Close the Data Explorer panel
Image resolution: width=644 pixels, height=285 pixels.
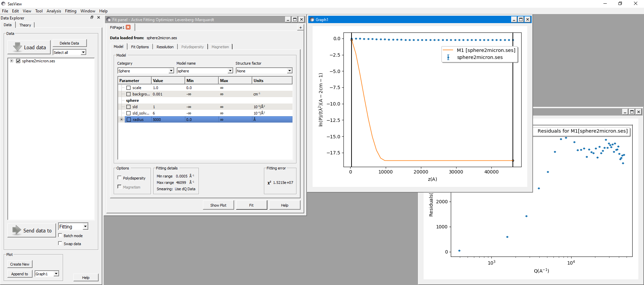99,17
